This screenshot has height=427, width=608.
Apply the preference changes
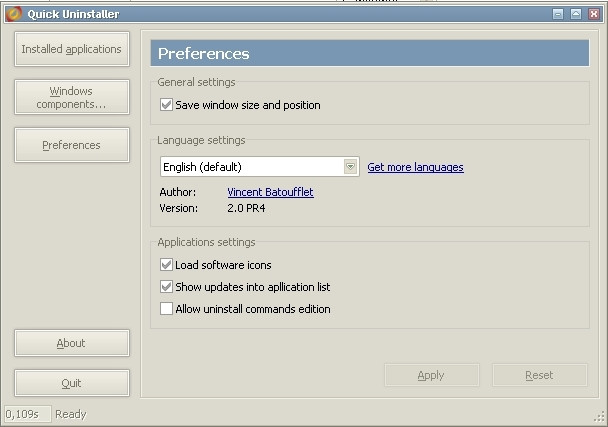[x=432, y=375]
